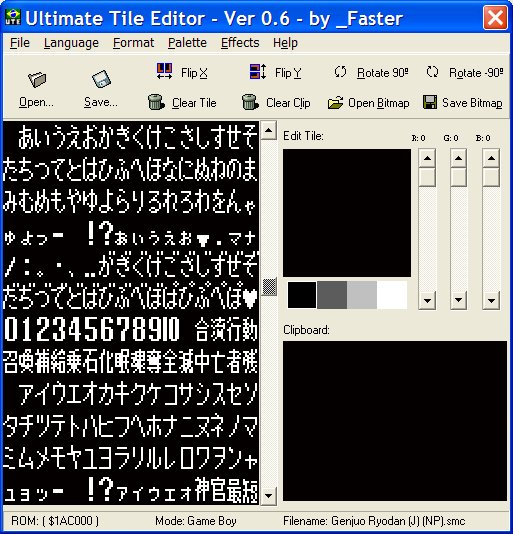Viewport: 513px width, 534px height.
Task: Open the Effects menu
Action: coord(240,43)
